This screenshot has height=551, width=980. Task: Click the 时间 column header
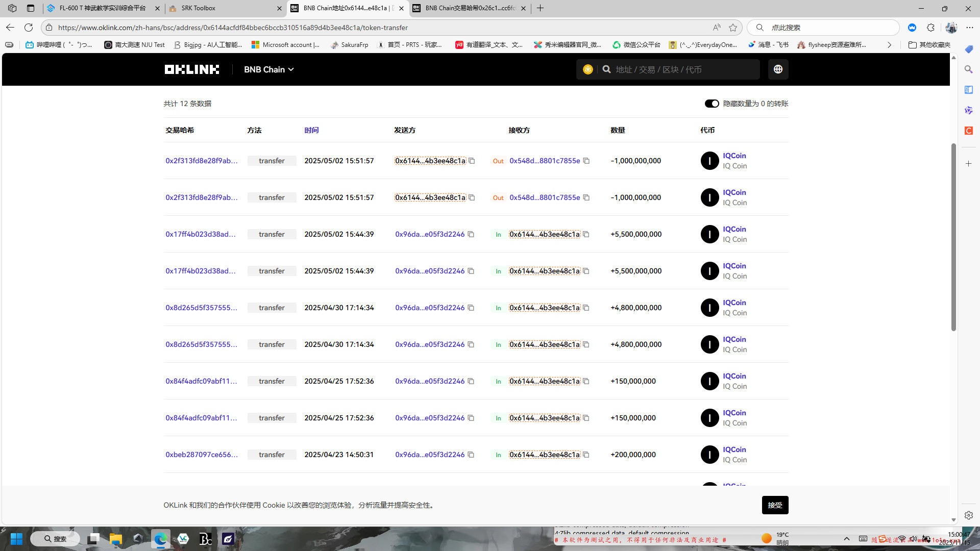click(311, 130)
